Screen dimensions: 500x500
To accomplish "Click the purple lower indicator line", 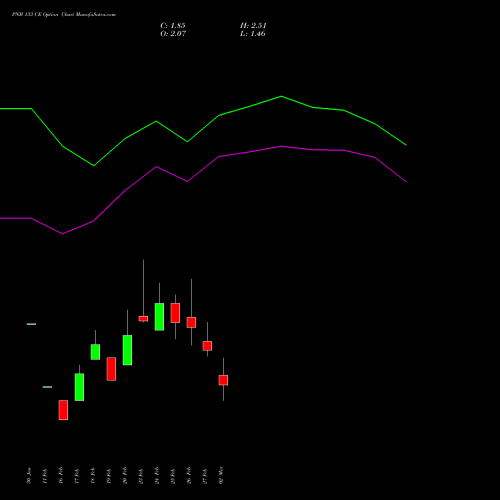I will click(219, 156).
